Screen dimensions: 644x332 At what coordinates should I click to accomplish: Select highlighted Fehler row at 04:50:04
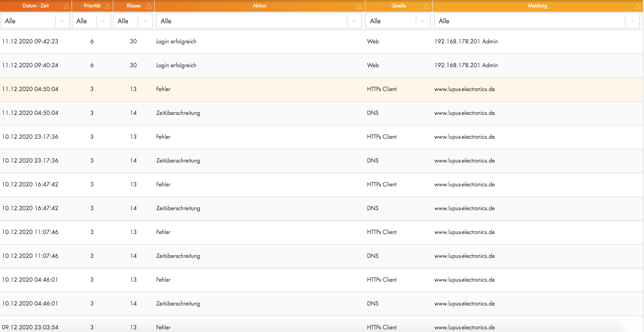click(163, 89)
